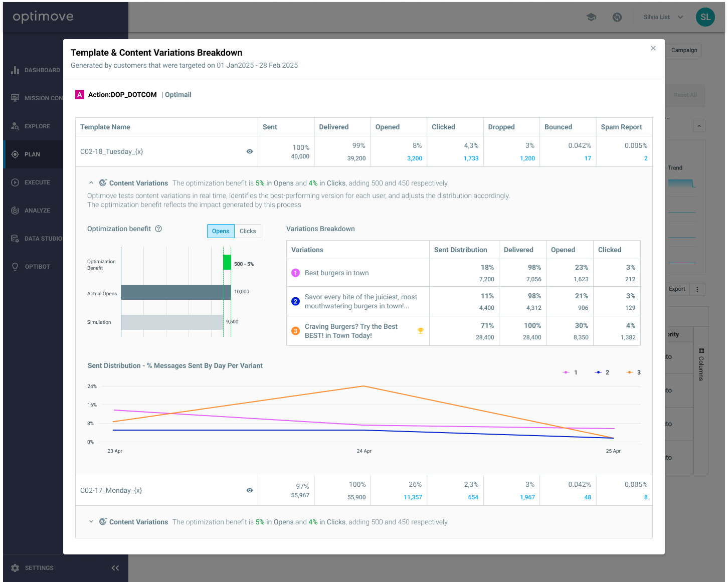Open the Explore sidebar icon
Screen dimensions: 728x582
(x=15, y=126)
